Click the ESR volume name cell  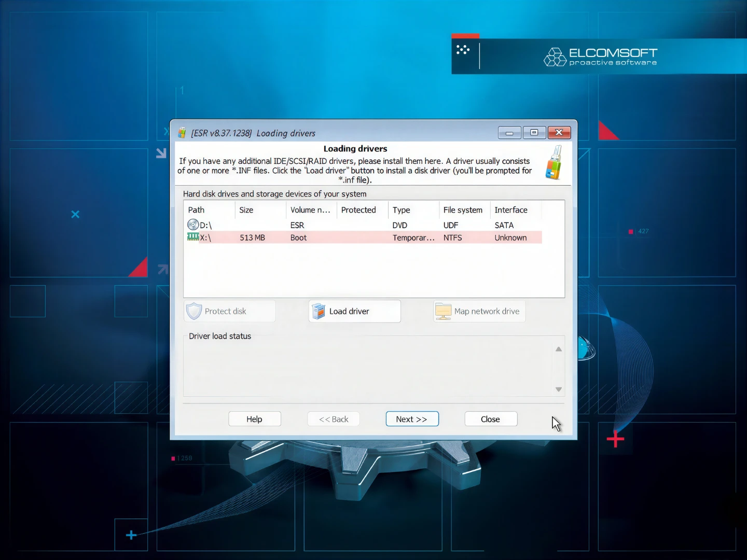[297, 225]
